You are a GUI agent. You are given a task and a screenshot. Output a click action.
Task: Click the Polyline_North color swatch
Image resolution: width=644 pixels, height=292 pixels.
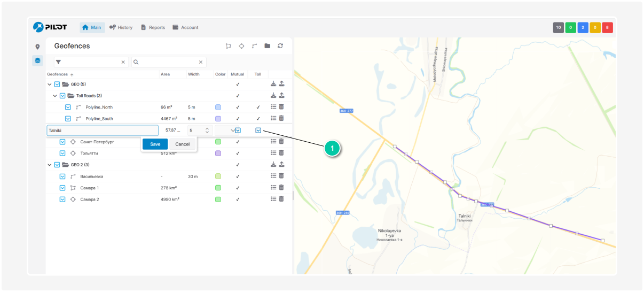[x=218, y=107]
